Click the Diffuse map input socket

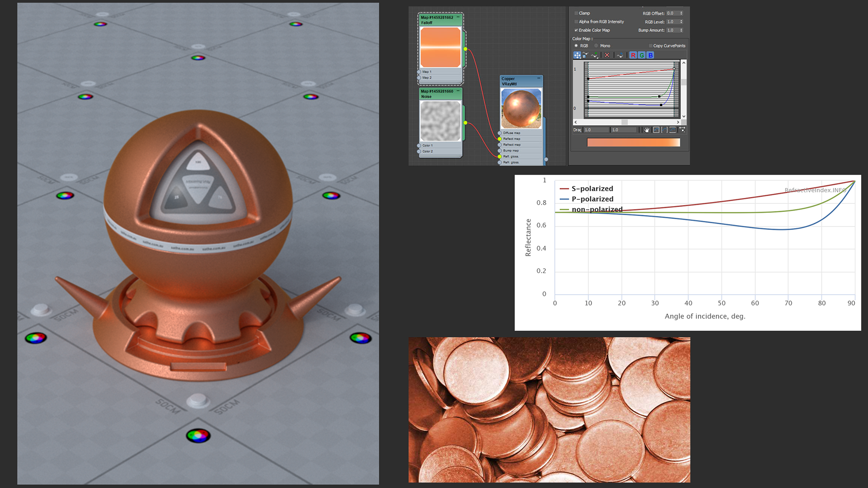tap(500, 133)
